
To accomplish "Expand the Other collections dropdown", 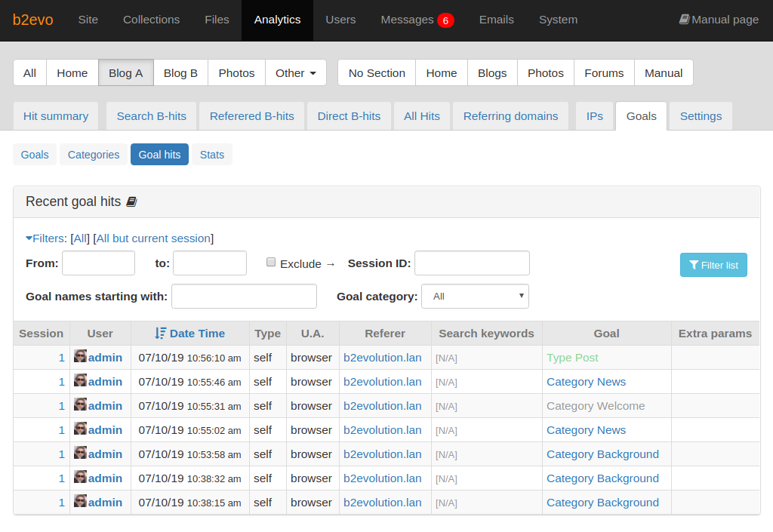I will (296, 73).
